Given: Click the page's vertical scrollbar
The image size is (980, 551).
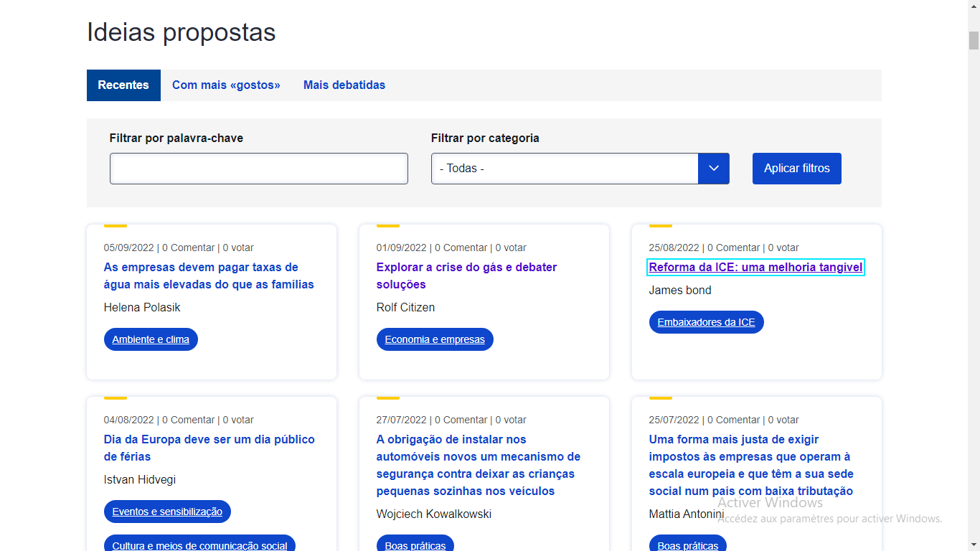Looking at the screenshot, I should click(974, 40).
